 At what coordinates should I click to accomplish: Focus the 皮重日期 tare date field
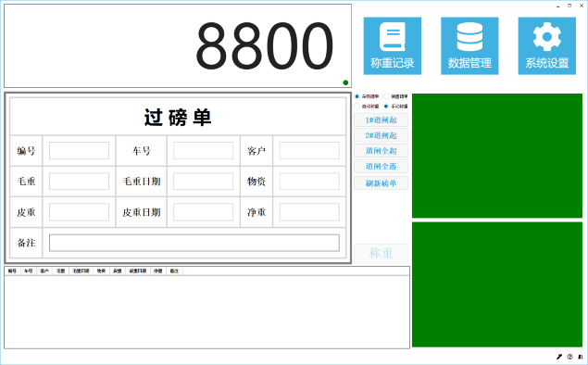(x=203, y=212)
